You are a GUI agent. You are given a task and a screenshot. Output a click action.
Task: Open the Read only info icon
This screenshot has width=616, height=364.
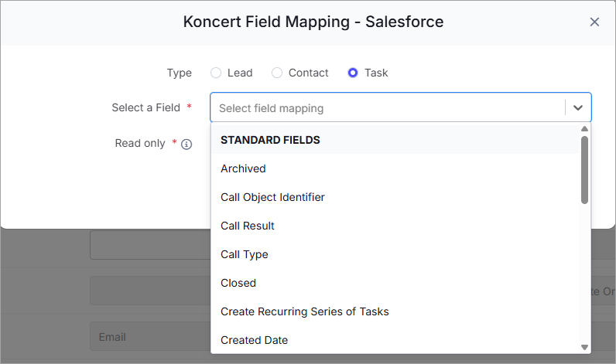(187, 145)
